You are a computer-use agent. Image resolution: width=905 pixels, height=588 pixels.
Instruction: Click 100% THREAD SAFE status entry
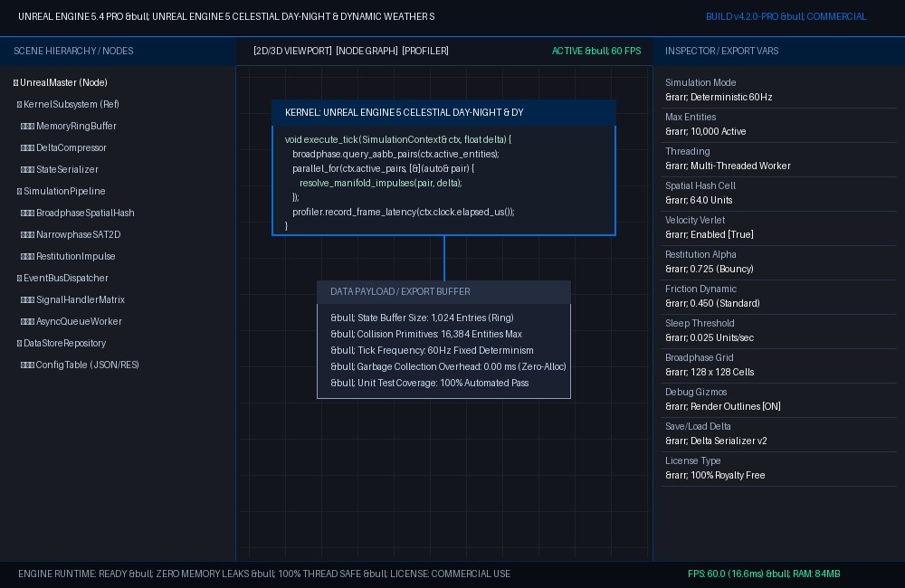[x=319, y=574]
